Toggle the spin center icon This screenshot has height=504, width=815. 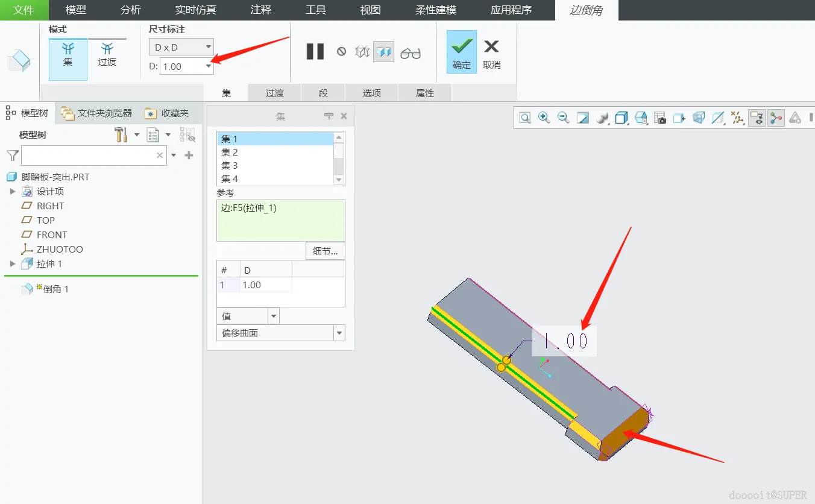776,118
